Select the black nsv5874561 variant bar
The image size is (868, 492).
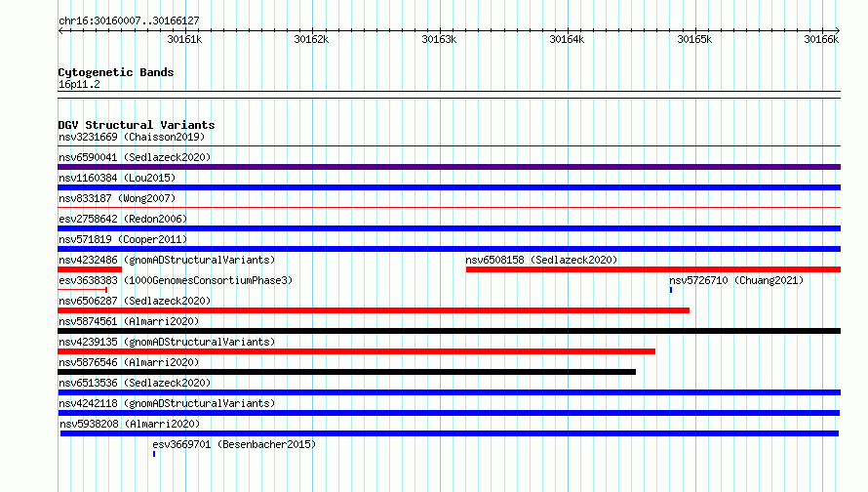coord(449,331)
